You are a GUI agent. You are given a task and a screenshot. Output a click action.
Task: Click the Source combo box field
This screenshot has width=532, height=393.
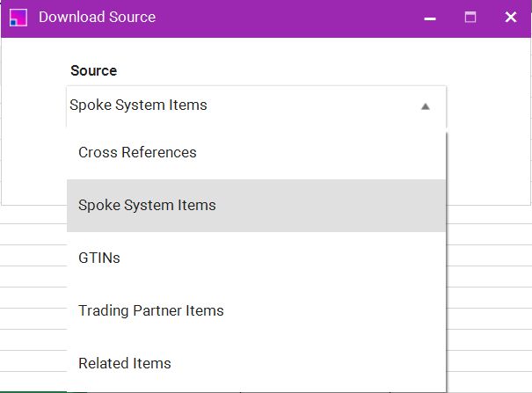pos(237,106)
